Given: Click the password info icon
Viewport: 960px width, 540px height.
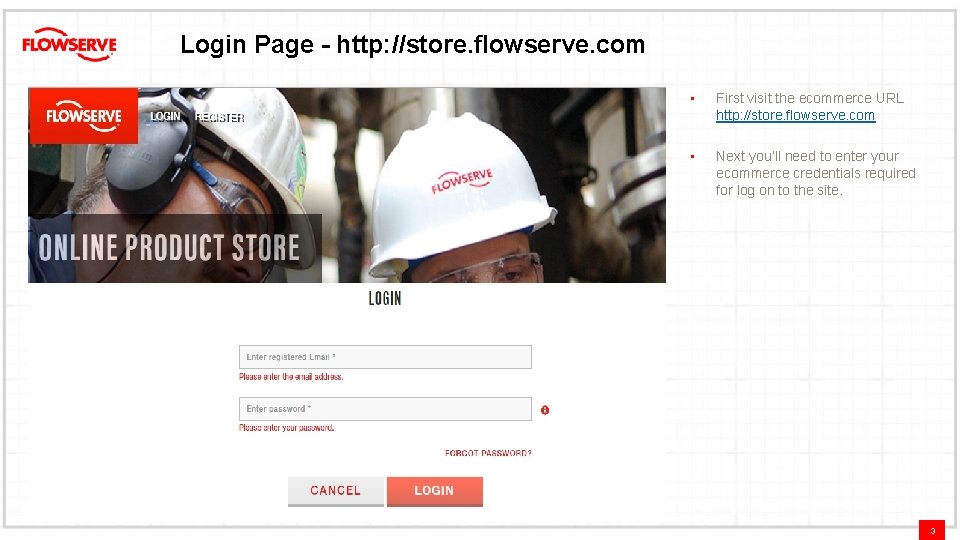Looking at the screenshot, I should 545,410.
